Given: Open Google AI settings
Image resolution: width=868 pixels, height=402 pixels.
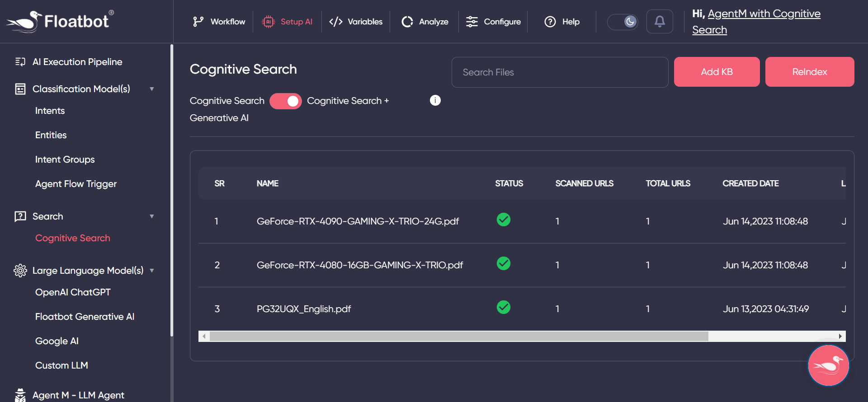Looking at the screenshot, I should [57, 341].
